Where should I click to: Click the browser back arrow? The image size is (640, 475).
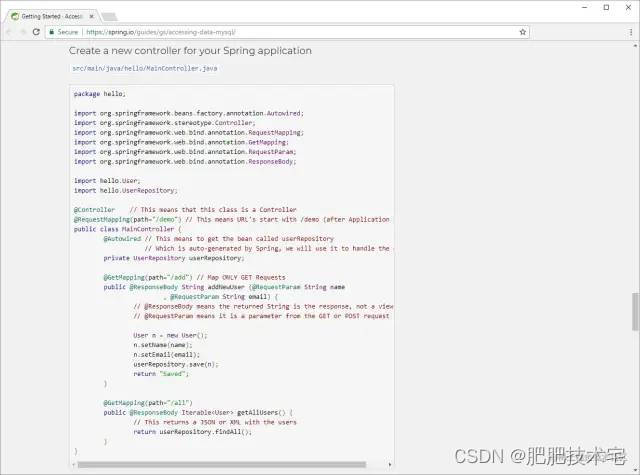9,32
